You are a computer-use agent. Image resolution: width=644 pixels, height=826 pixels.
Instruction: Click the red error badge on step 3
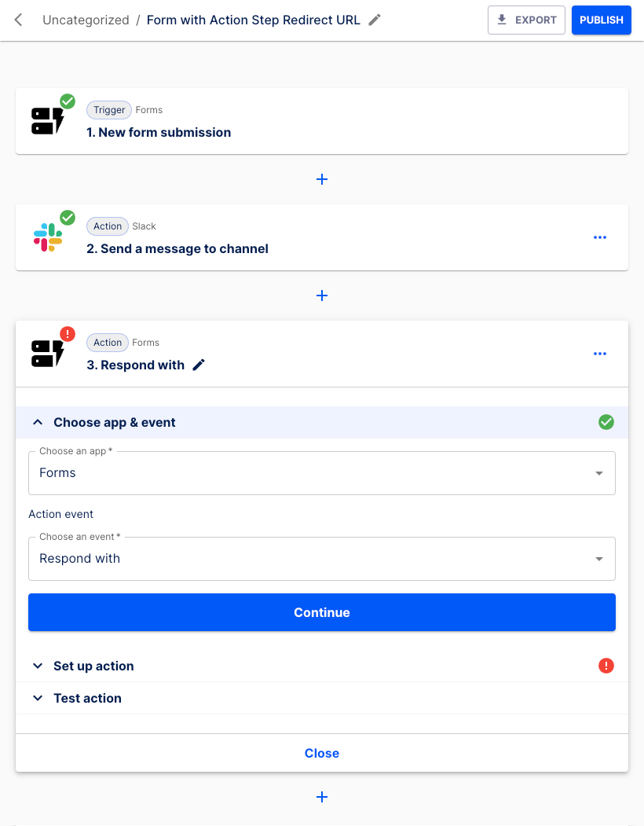tap(68, 334)
